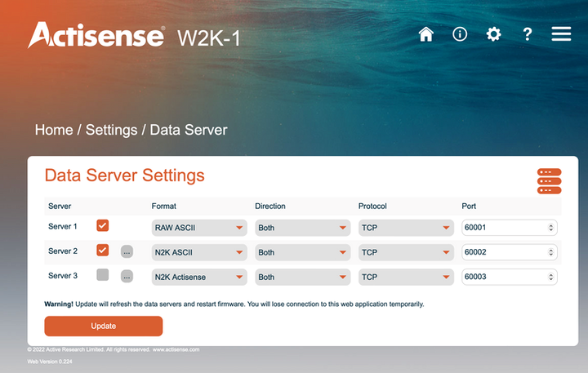The height and width of the screenshot is (373, 588).
Task: Enable the Server 3 checkbox
Action: pos(102,275)
